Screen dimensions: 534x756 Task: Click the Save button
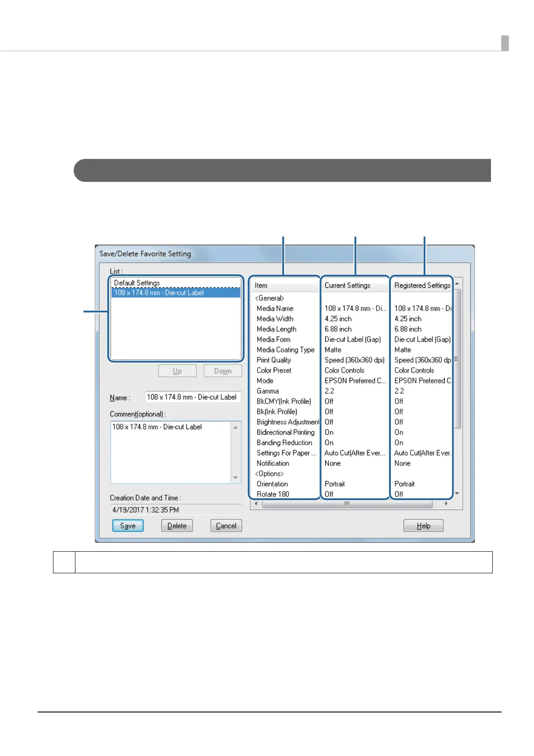(x=128, y=526)
